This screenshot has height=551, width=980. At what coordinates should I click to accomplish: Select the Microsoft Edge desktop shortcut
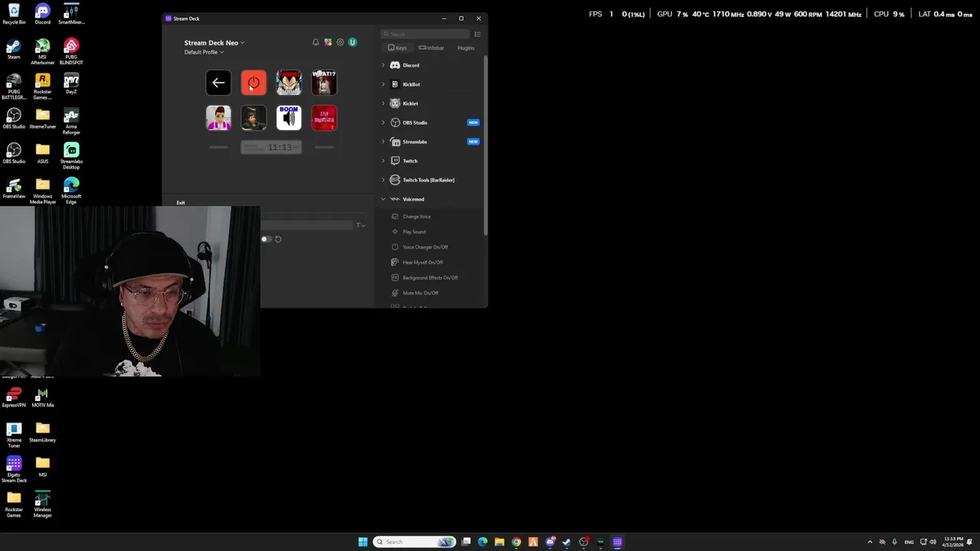pyautogui.click(x=71, y=191)
